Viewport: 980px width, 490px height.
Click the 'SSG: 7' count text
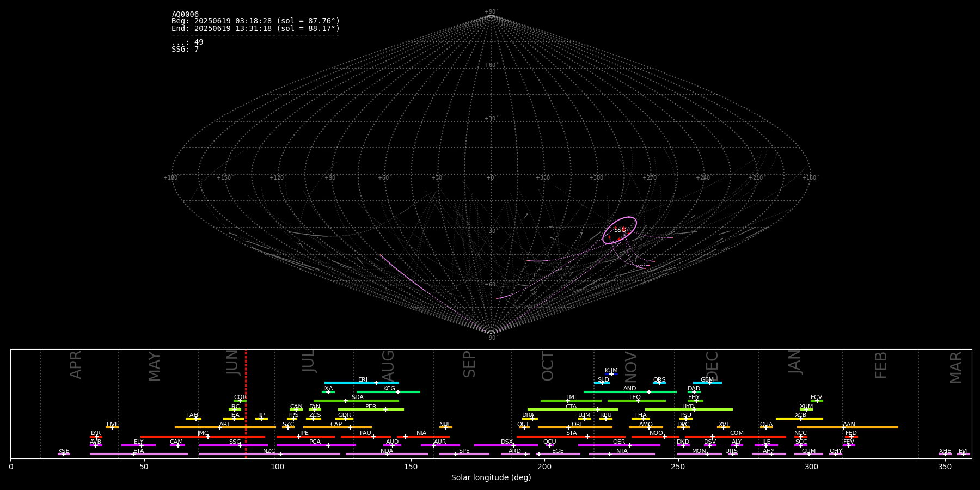click(x=185, y=49)
